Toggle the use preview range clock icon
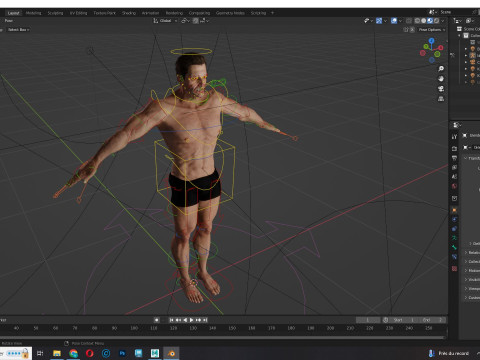Viewport: 480px width, 360px height. point(386,320)
